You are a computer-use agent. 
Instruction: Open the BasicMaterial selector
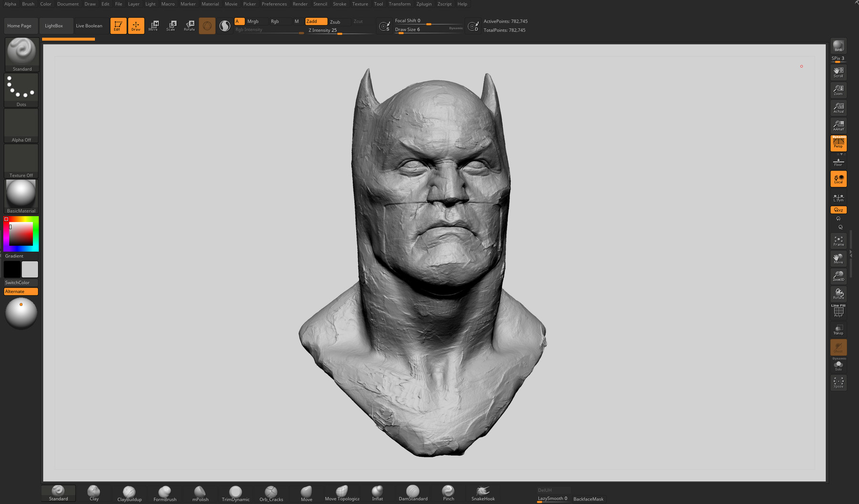click(21, 195)
